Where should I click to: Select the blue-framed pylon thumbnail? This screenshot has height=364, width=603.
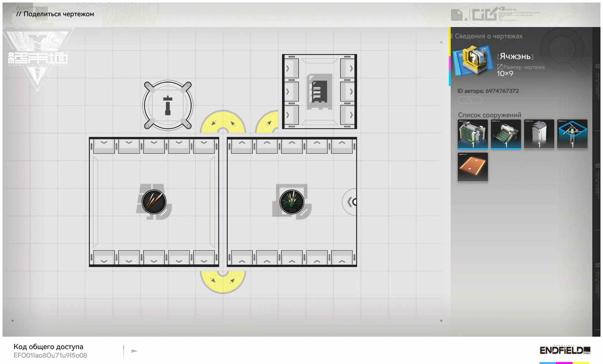point(572,134)
